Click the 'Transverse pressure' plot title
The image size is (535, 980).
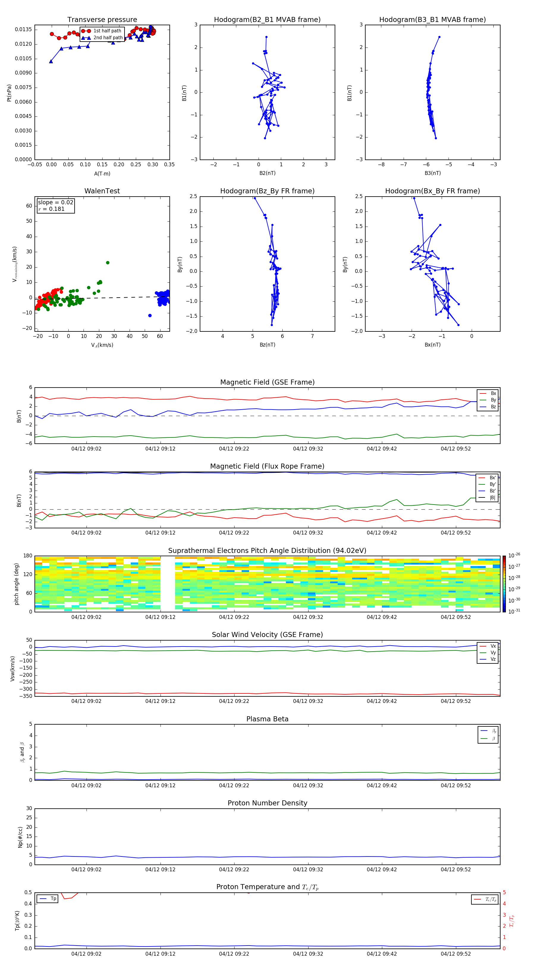[102, 20]
